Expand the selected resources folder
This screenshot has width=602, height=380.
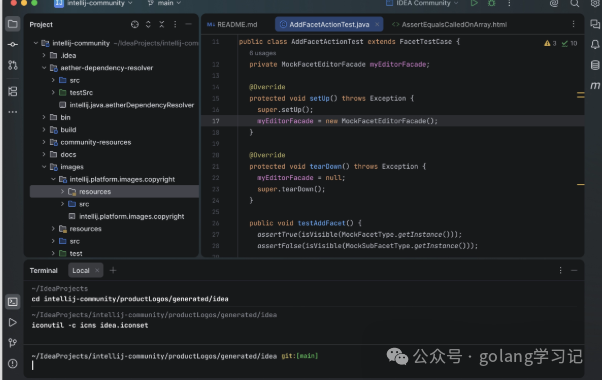click(62, 192)
